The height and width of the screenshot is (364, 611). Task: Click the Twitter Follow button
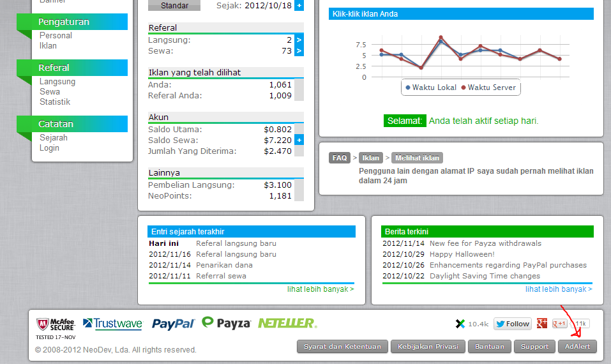point(513,324)
